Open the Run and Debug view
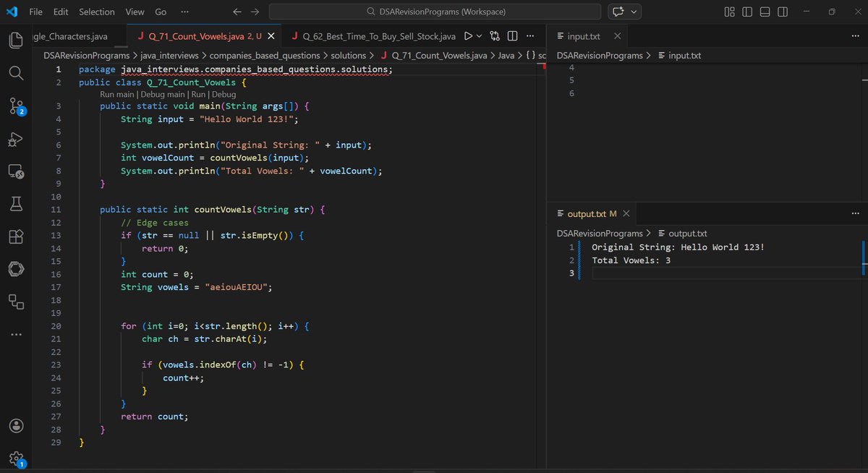Screen dimensions: 868x473 (16, 140)
